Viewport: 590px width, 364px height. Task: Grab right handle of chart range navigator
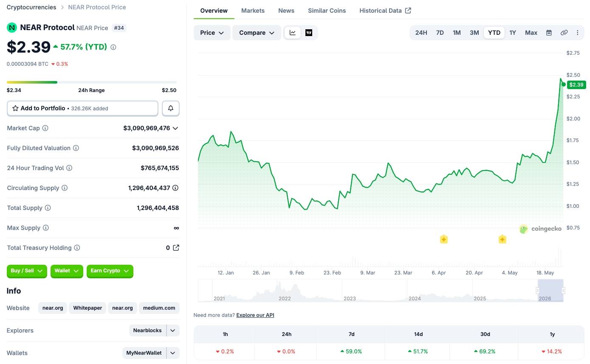(x=563, y=291)
